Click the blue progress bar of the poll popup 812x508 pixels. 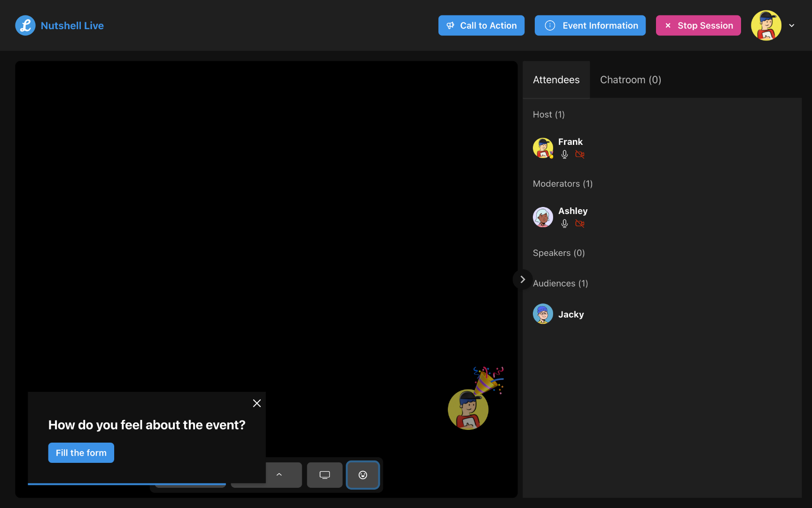[127, 484]
